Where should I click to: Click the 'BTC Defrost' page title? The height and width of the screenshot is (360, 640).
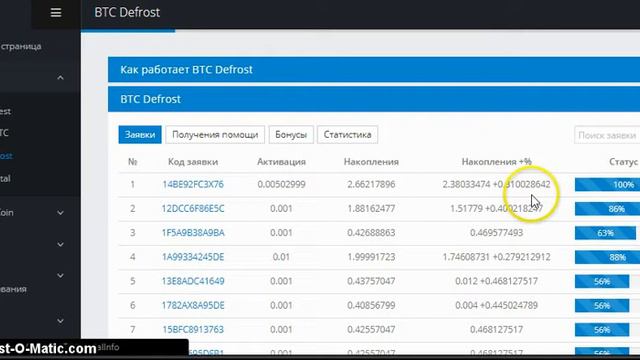[x=127, y=12]
